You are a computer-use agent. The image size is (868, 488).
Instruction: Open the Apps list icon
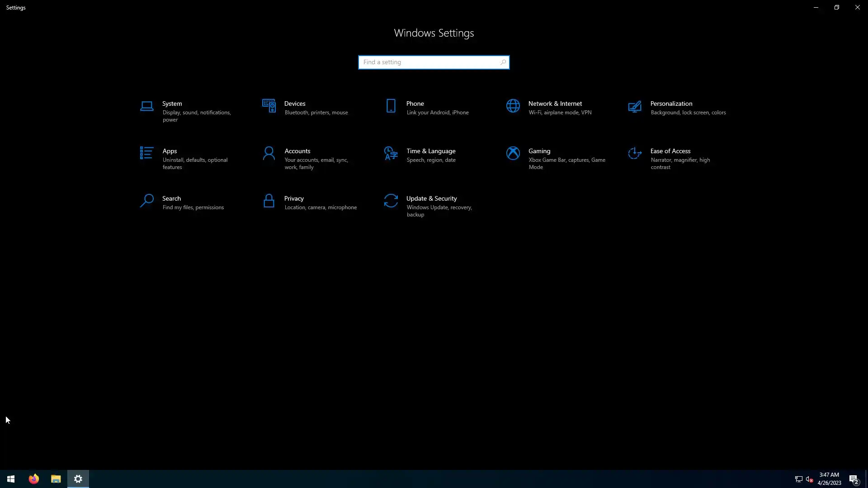pyautogui.click(x=146, y=153)
